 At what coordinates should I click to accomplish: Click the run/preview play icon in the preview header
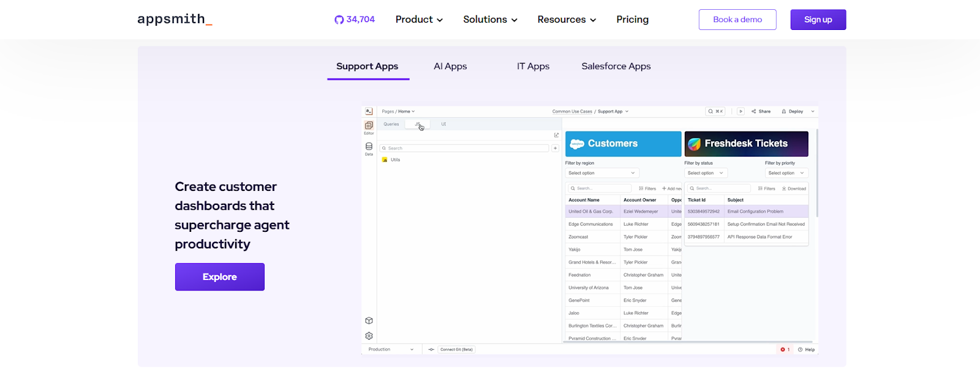coord(741,111)
